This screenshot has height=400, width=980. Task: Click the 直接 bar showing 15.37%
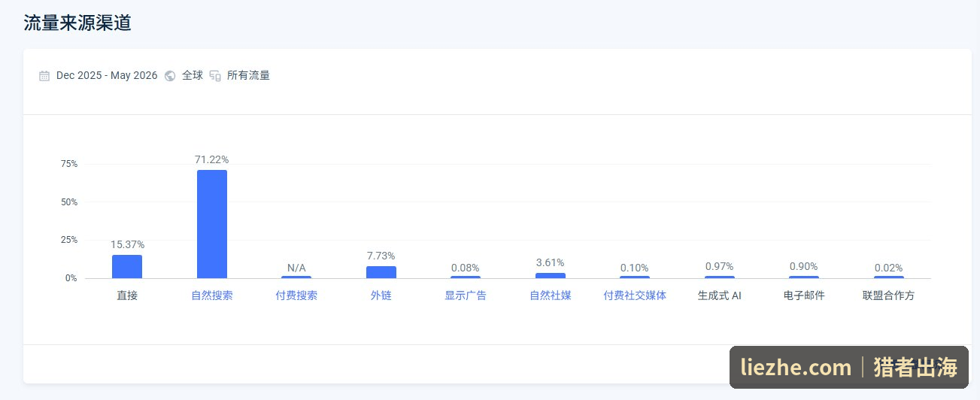[x=127, y=266]
